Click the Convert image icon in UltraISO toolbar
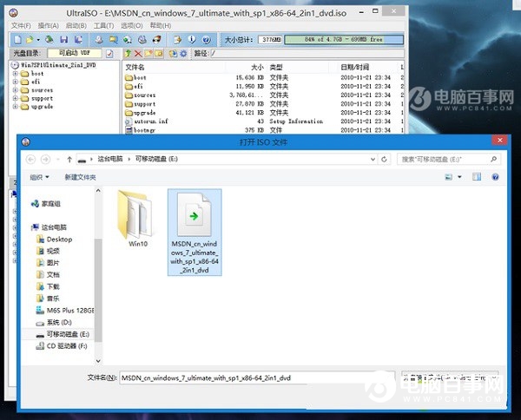The width and height of the screenshot is (521, 420). click(113, 40)
